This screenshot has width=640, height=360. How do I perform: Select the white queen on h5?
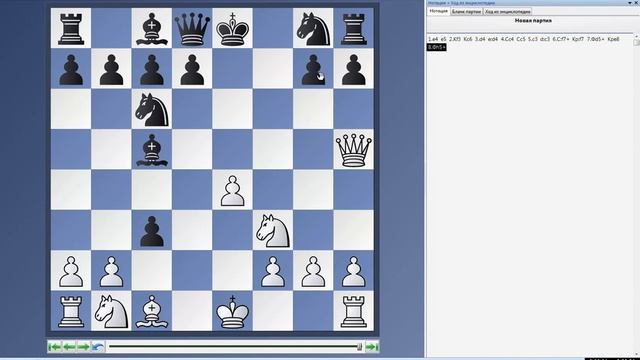tap(353, 150)
